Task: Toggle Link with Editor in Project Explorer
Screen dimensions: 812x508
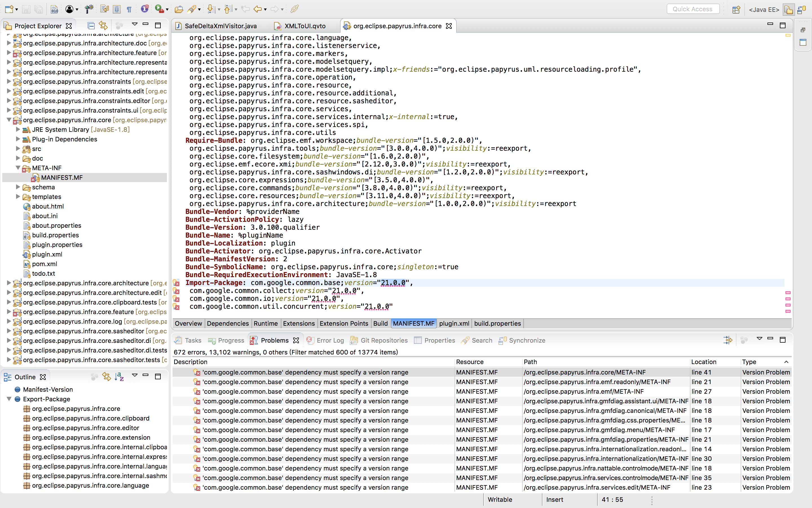Action: [103, 25]
